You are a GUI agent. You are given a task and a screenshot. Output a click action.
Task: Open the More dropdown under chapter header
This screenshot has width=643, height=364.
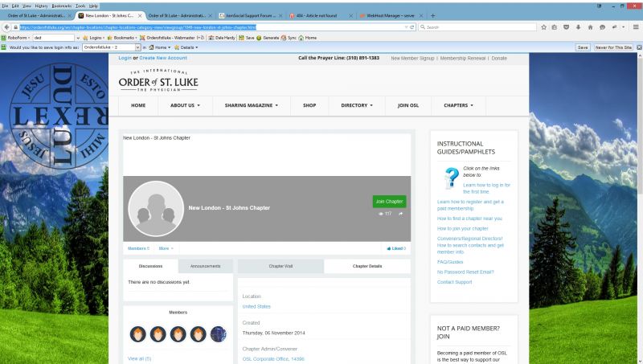166,248
